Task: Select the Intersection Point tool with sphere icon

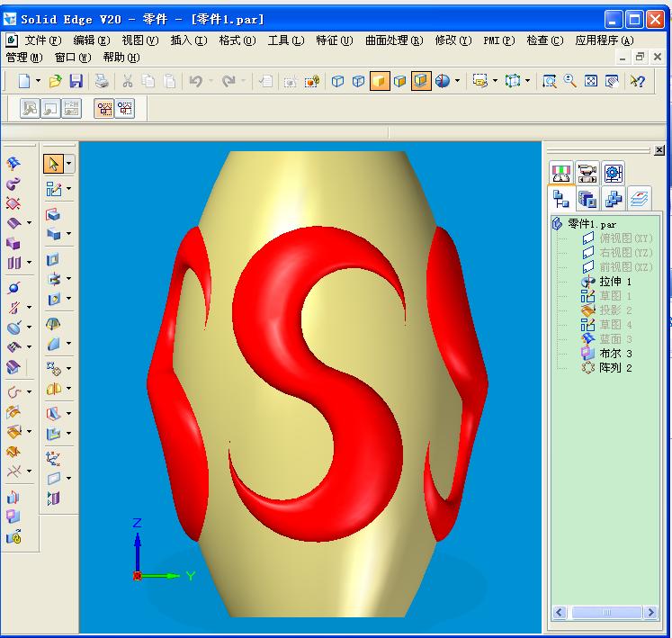Action: [x=14, y=288]
